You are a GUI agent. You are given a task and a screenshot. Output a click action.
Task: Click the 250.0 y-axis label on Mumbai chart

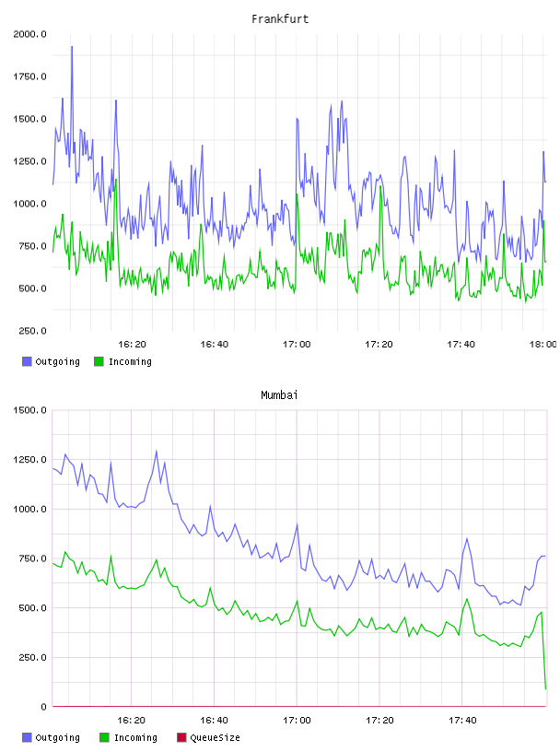[32, 657]
